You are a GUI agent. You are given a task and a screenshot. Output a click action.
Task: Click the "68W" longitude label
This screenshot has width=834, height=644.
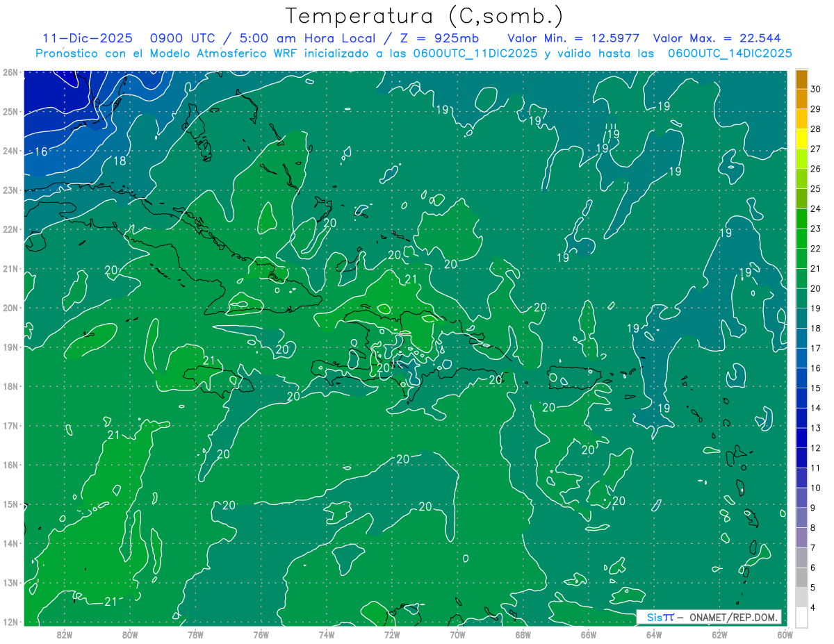523,634
